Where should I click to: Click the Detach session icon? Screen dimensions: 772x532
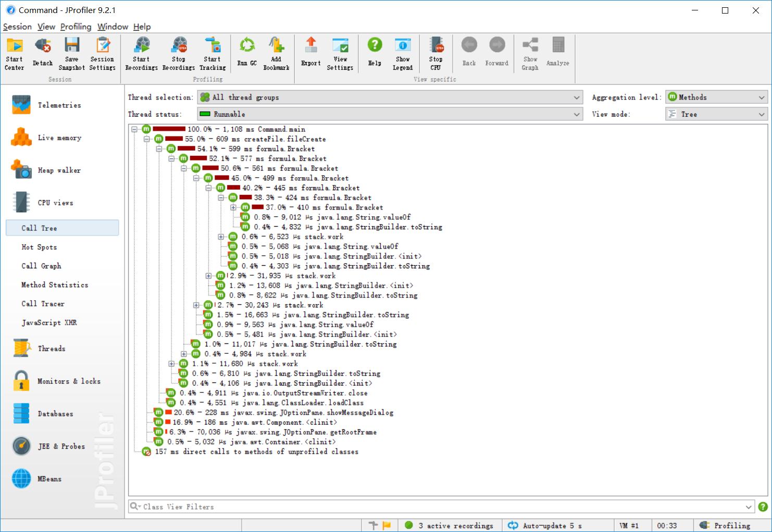click(43, 52)
